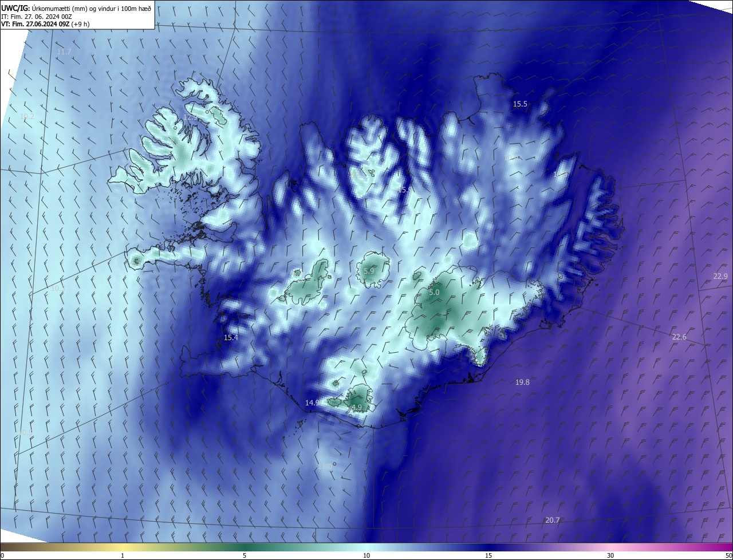Click the 11.0 value south of the coast
Image resolution: width=733 pixels, height=560 pixels.
325,467
